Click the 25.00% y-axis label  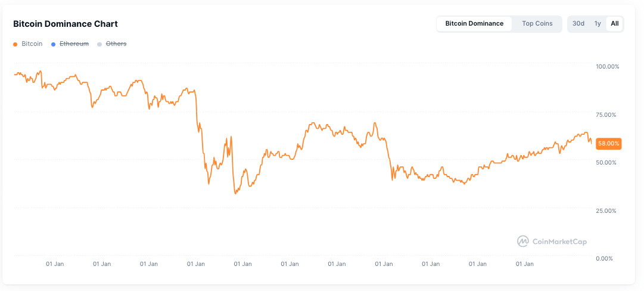click(608, 210)
